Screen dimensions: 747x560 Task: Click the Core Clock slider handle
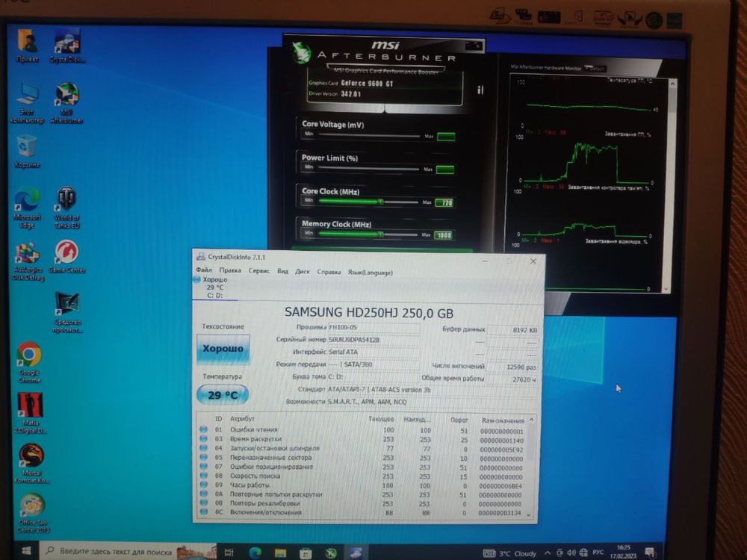click(x=380, y=202)
